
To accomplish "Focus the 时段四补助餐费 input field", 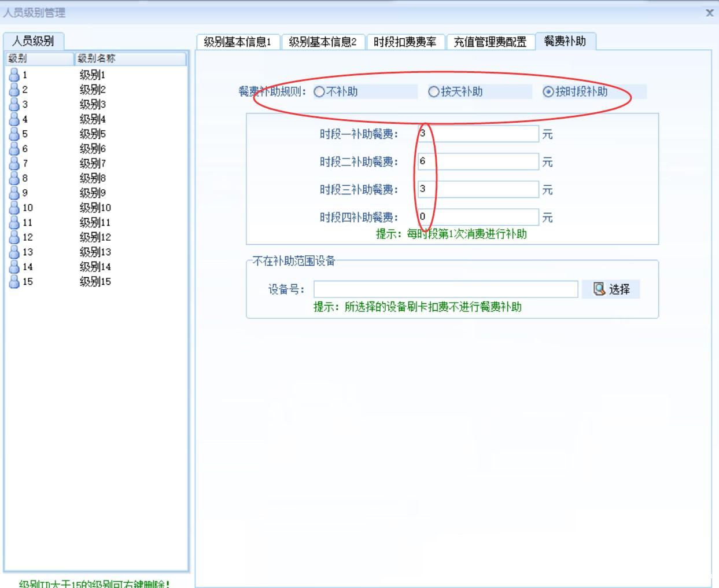I will 478,217.
